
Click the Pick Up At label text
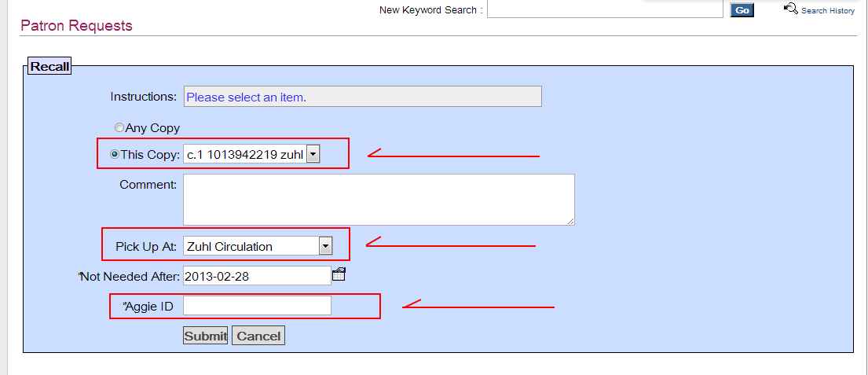(146, 247)
